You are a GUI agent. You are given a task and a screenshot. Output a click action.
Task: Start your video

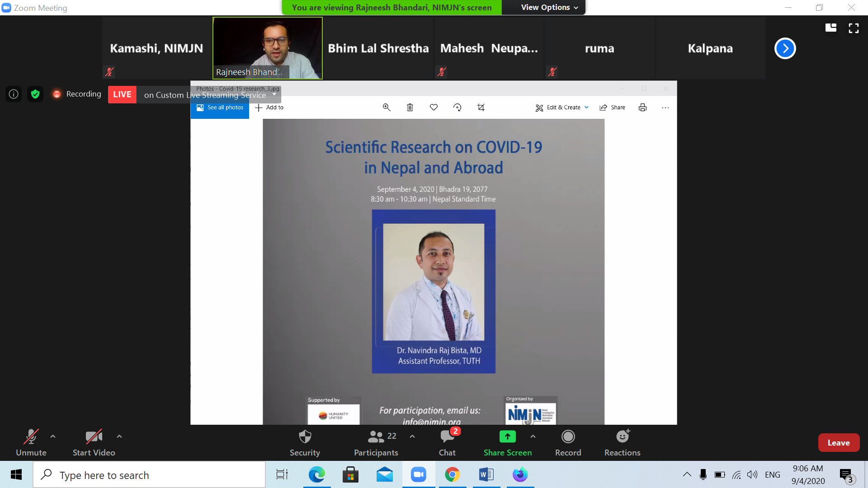pos(94,443)
